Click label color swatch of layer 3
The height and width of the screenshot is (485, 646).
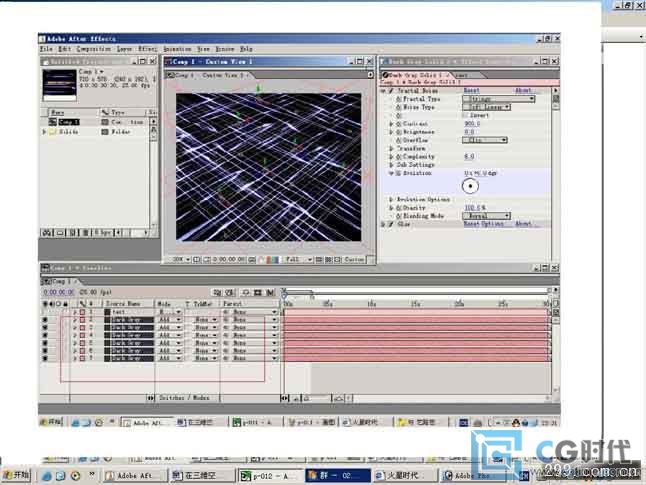(82, 328)
